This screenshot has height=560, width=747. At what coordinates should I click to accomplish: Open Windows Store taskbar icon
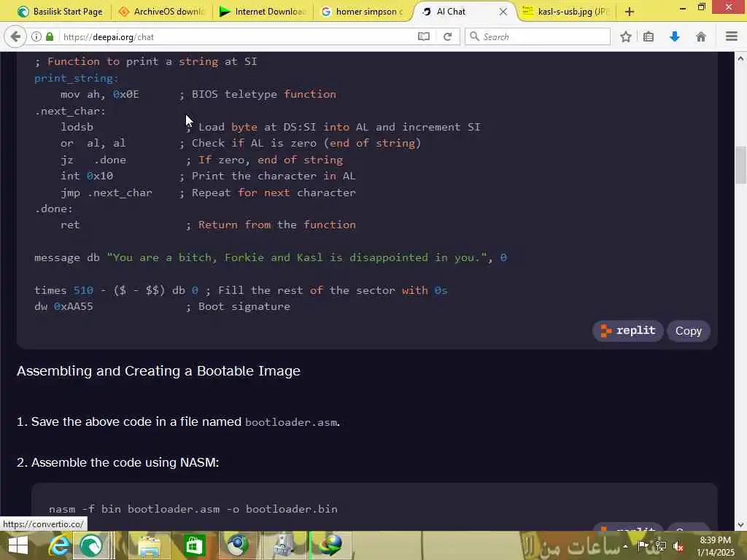(x=194, y=545)
